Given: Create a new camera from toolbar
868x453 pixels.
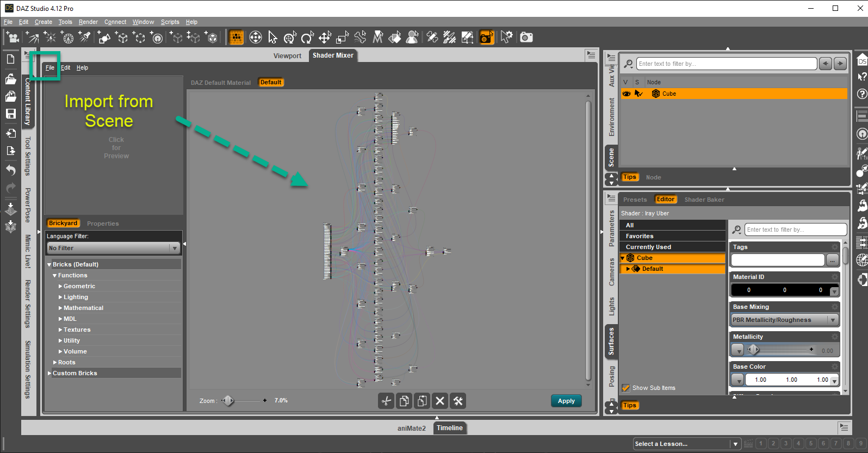Looking at the screenshot, I should (x=13, y=37).
